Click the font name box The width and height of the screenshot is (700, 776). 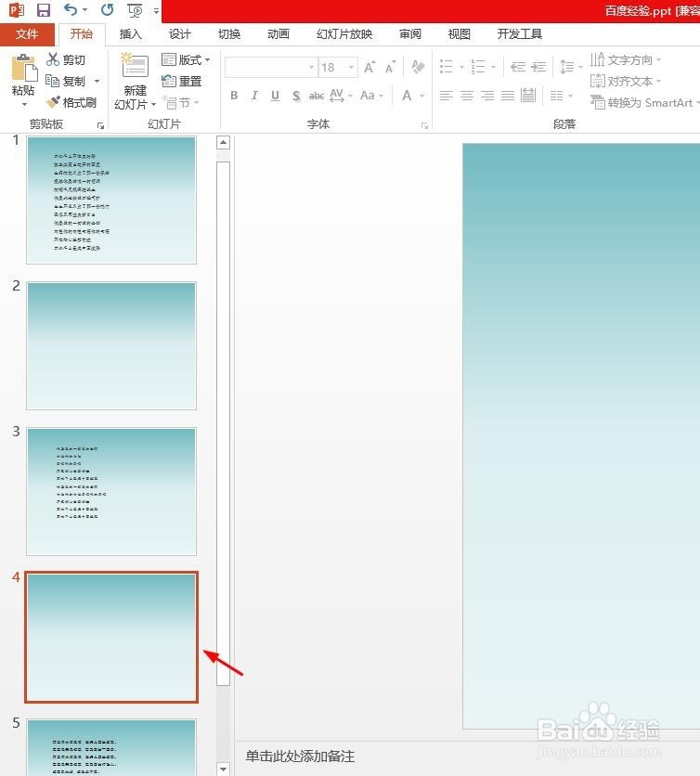point(271,68)
